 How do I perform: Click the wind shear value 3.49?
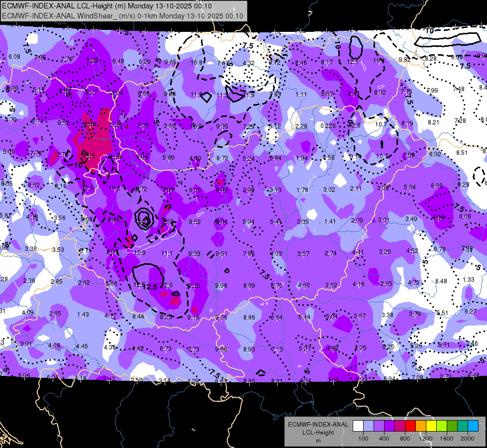pyautogui.click(x=411, y=219)
